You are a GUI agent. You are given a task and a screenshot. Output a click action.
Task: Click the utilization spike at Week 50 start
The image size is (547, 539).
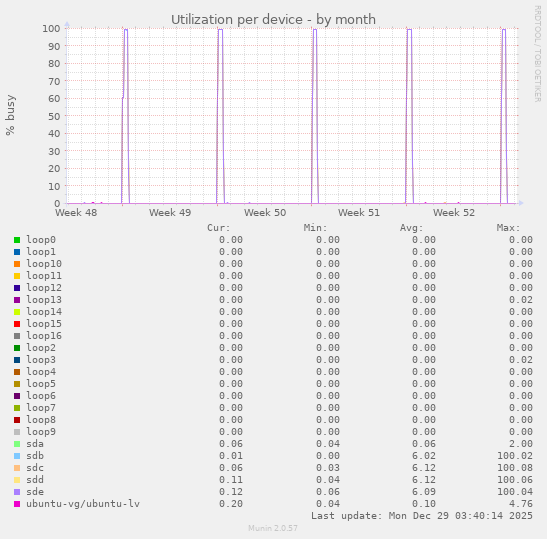[x=315, y=115]
